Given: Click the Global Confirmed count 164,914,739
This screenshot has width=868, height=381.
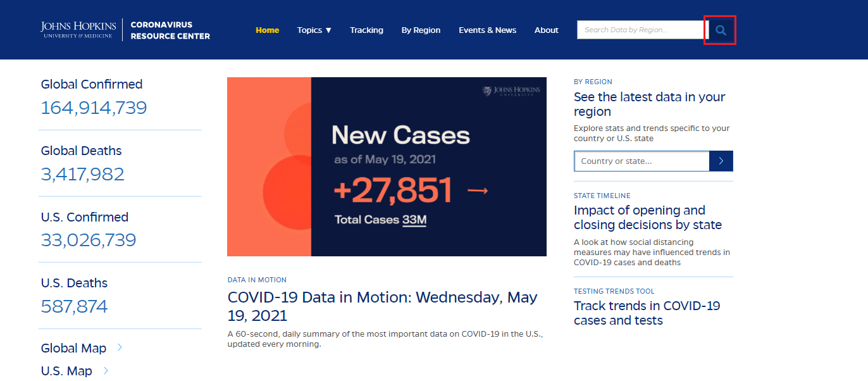Looking at the screenshot, I should coord(94,108).
